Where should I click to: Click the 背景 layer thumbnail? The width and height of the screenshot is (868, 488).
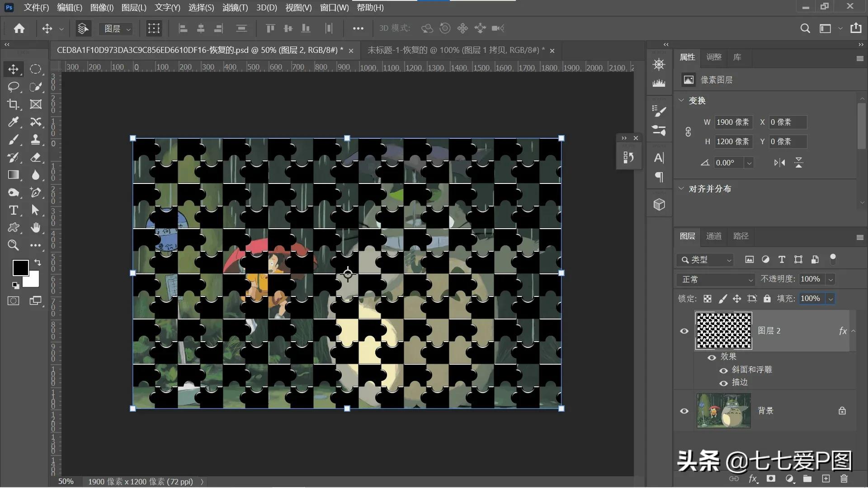click(x=723, y=410)
